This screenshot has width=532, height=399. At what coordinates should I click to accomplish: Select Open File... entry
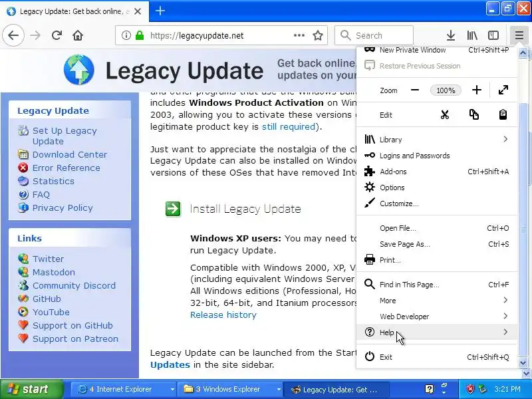[x=437, y=228]
